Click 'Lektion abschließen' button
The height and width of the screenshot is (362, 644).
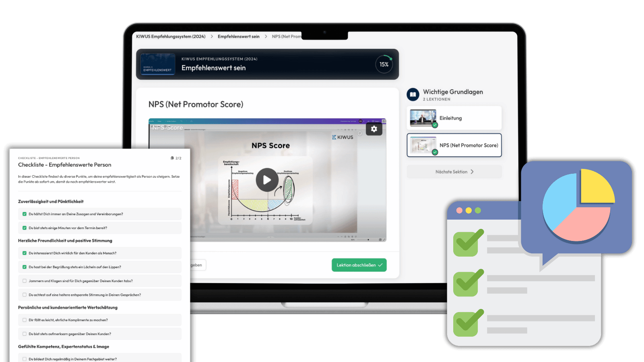[x=359, y=265]
